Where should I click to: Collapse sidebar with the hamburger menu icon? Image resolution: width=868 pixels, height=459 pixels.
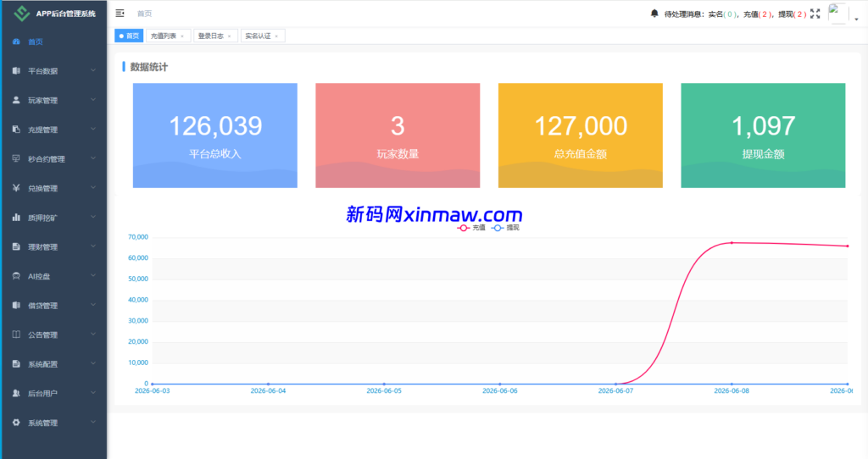[x=120, y=13]
